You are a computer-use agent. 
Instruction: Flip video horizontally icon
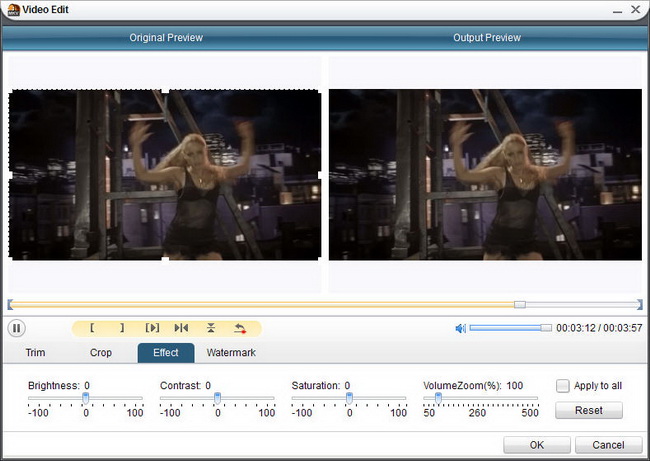tap(181, 328)
